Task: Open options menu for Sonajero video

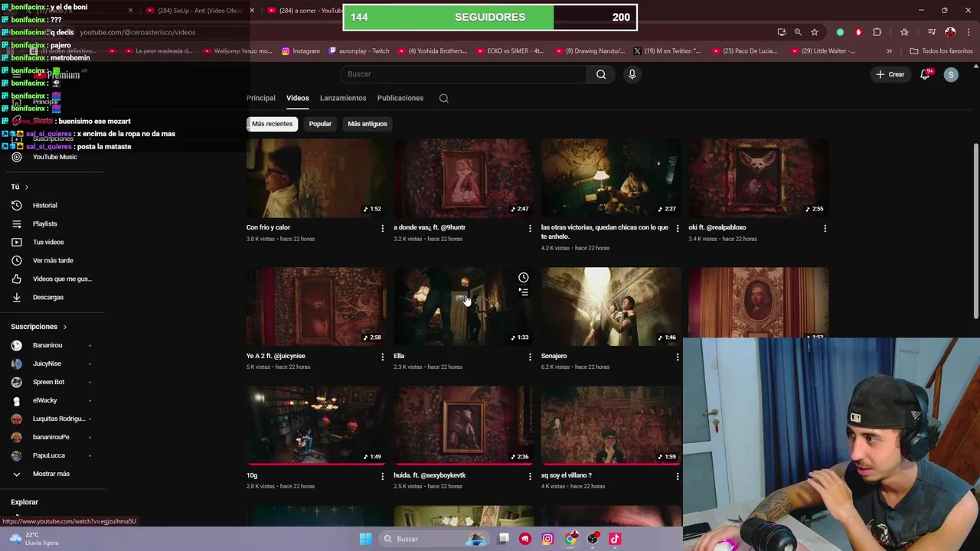Action: [x=677, y=357]
